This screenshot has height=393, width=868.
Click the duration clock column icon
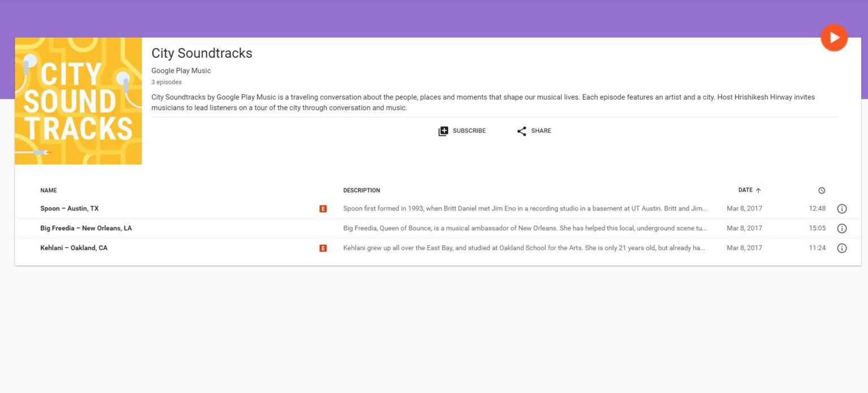pyautogui.click(x=821, y=190)
